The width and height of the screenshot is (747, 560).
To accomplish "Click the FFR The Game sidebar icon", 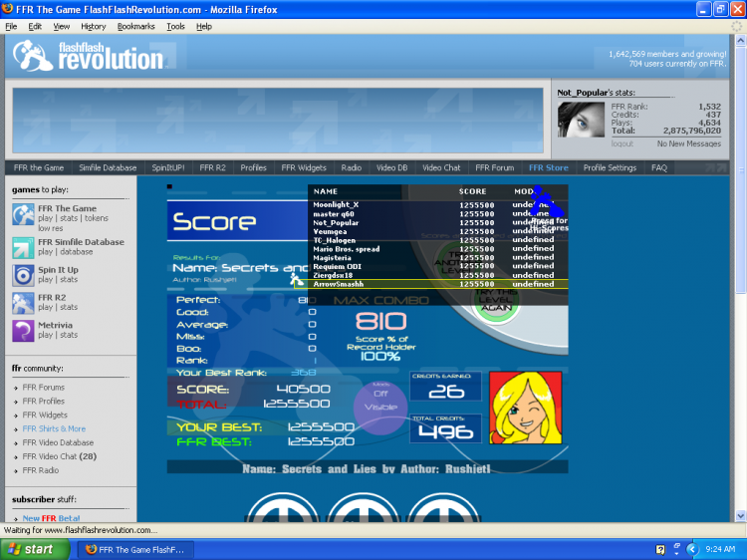I will (23, 214).
